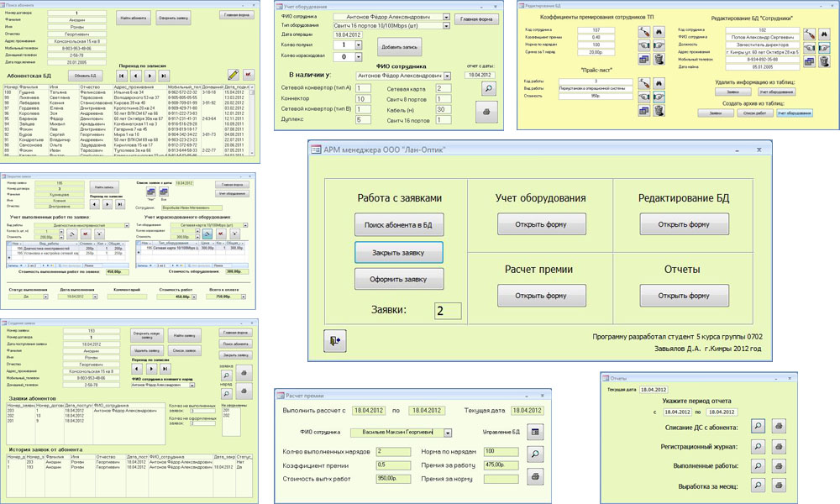Click the Список заявок button in Создание заявок

click(184, 350)
